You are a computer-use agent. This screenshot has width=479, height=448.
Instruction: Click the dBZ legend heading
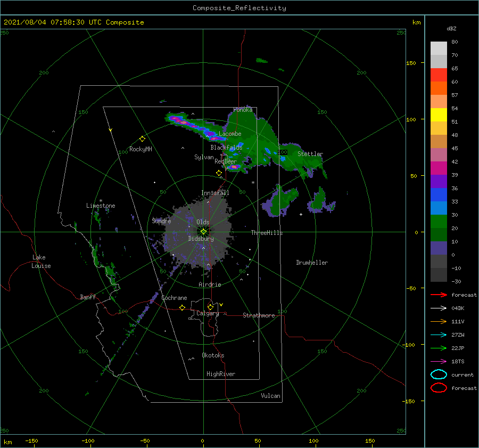[451, 29]
